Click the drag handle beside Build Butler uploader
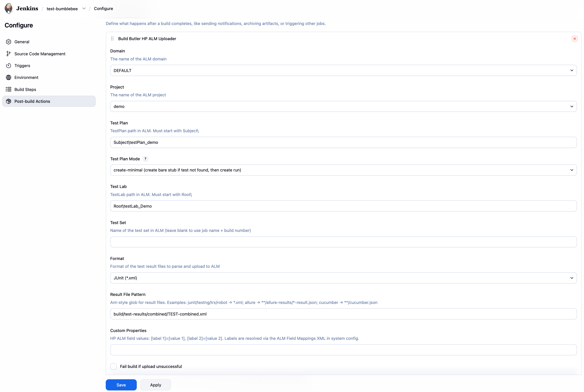Viewport: 584px width, 392px height. click(112, 39)
